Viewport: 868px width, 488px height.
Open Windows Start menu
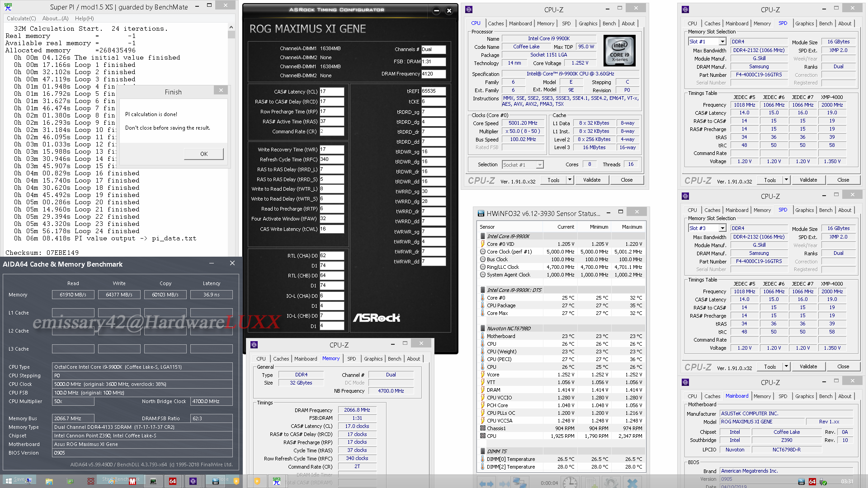point(8,481)
